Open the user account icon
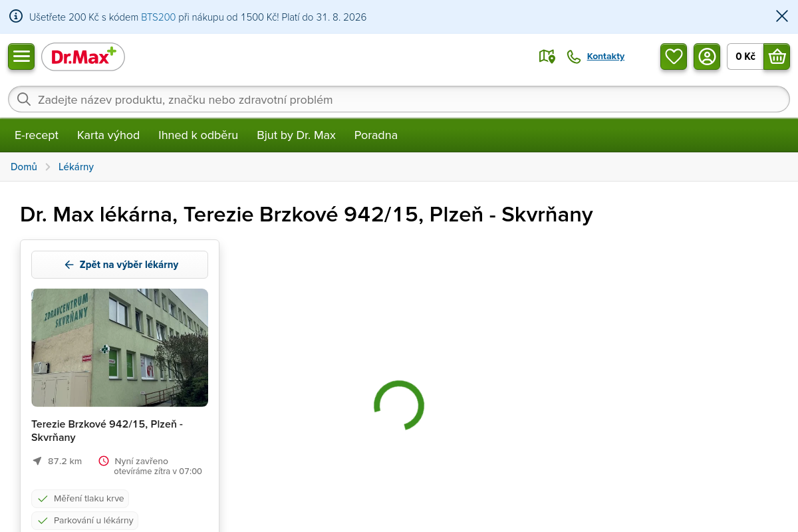The height and width of the screenshot is (532, 798). click(x=707, y=57)
